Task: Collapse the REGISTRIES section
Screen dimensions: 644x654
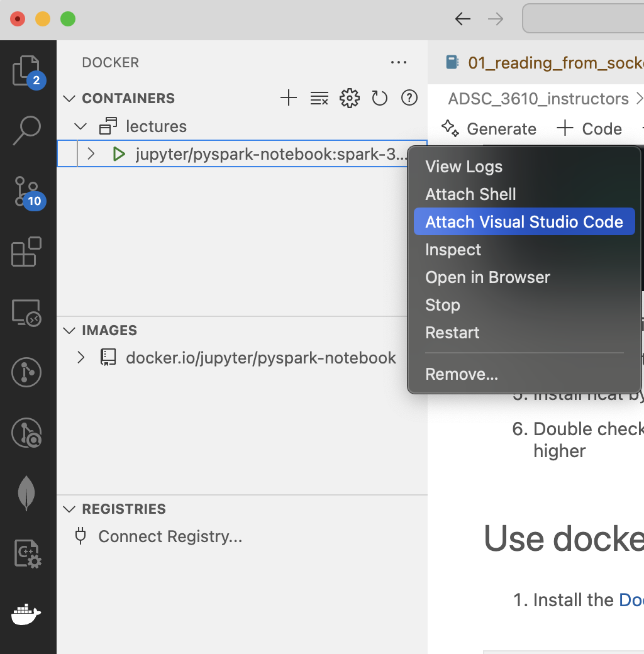Action: pos(69,509)
